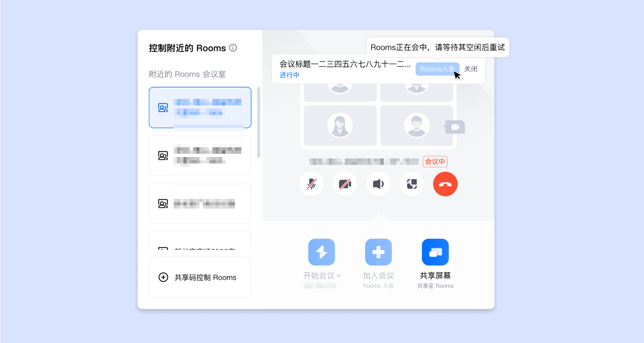Click the 共享至 Rooms label

[435, 286]
